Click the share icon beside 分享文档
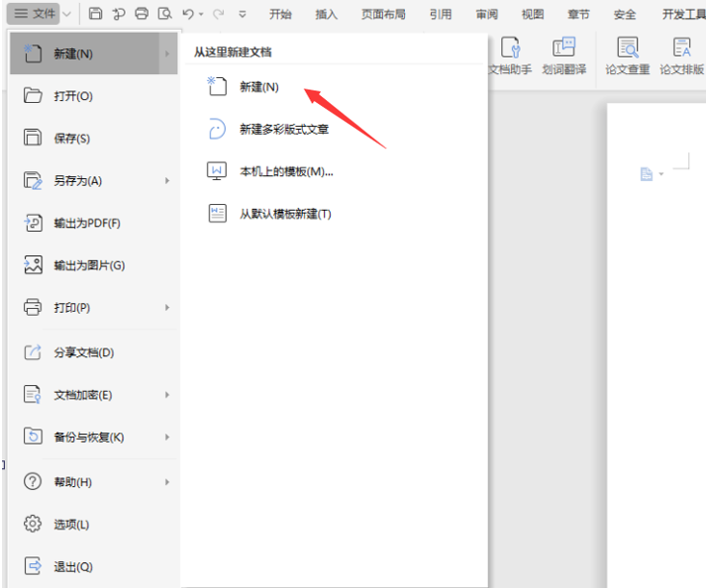This screenshot has width=706, height=588. (33, 351)
